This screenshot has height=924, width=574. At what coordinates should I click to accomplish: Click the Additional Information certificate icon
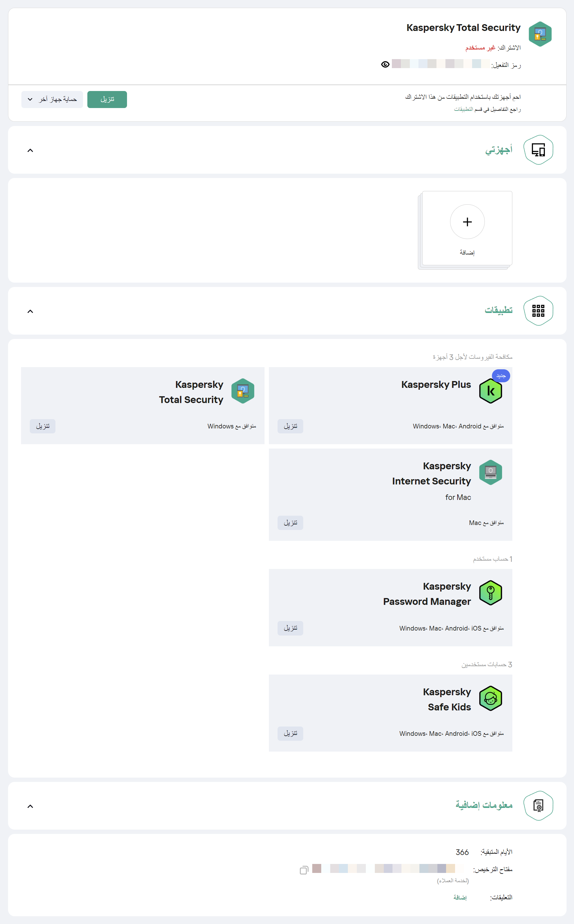coord(538,805)
